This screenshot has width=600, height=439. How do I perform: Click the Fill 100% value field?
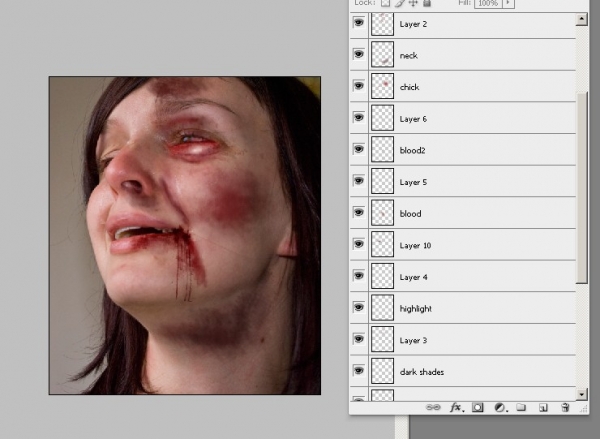point(488,3)
